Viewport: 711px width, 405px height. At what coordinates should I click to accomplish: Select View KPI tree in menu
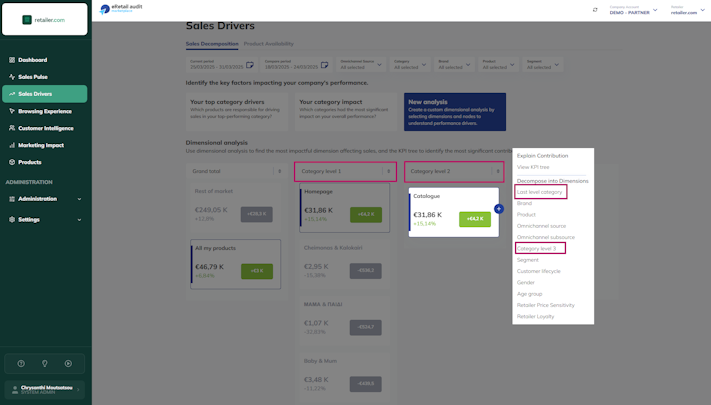(x=533, y=167)
